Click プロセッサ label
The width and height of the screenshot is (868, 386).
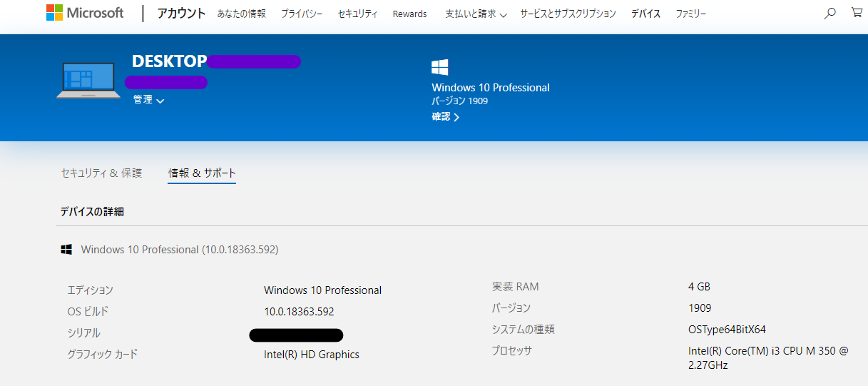tap(511, 351)
